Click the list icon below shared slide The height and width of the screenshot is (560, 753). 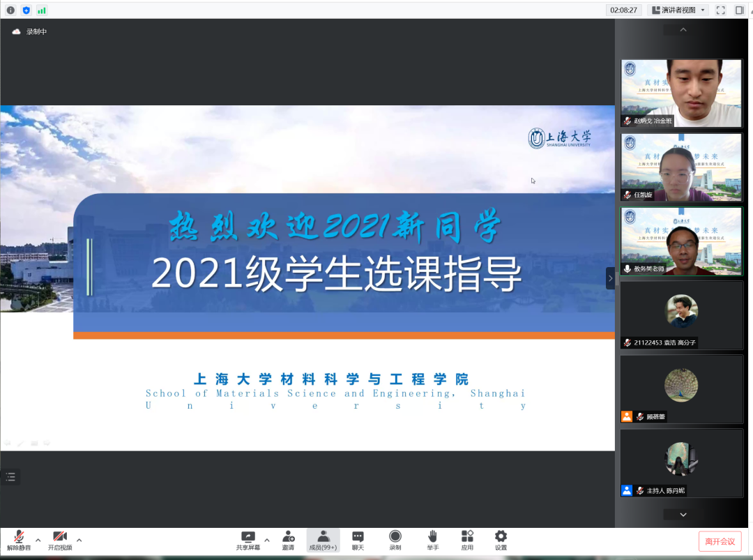(x=10, y=477)
